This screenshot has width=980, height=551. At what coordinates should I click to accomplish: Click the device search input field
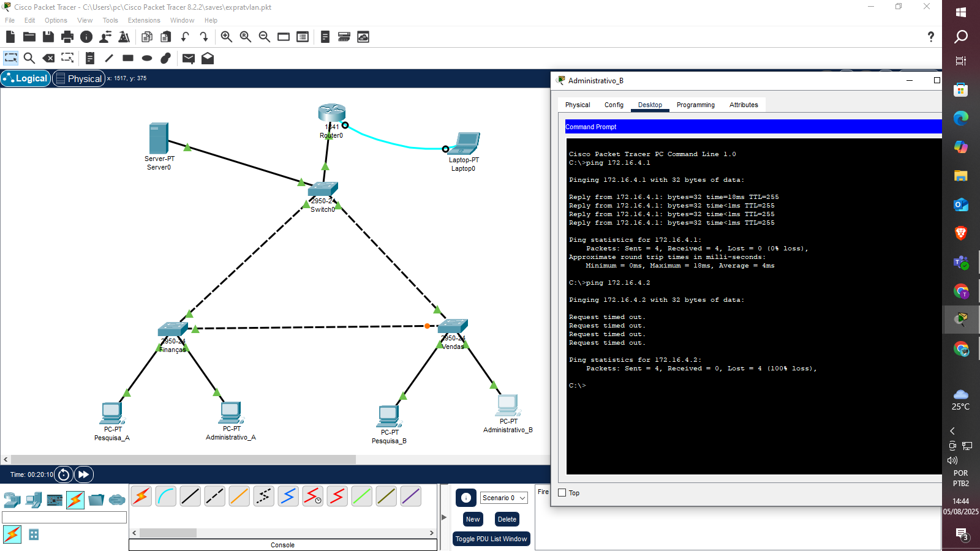tap(64, 517)
